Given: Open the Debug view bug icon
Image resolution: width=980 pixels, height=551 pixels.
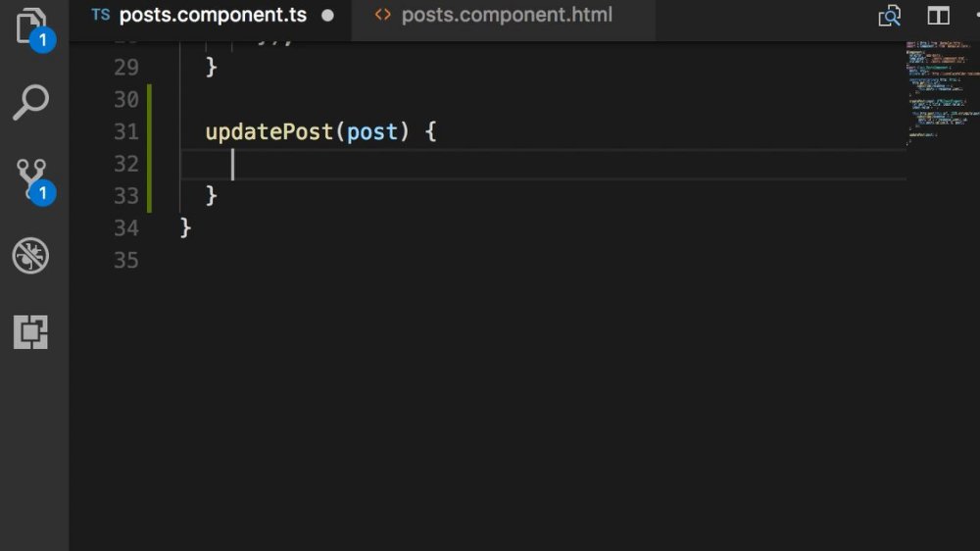Looking at the screenshot, I should pos(30,255).
